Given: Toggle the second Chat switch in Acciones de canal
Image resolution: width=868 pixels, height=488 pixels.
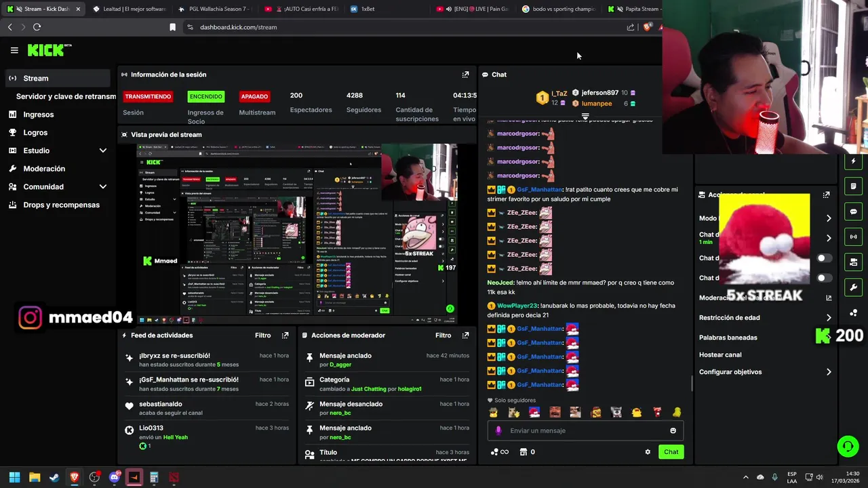Looking at the screenshot, I should [x=824, y=278].
